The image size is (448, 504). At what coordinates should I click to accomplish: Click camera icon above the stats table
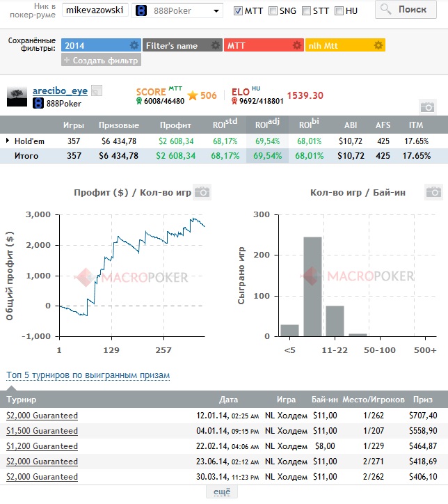point(428,107)
